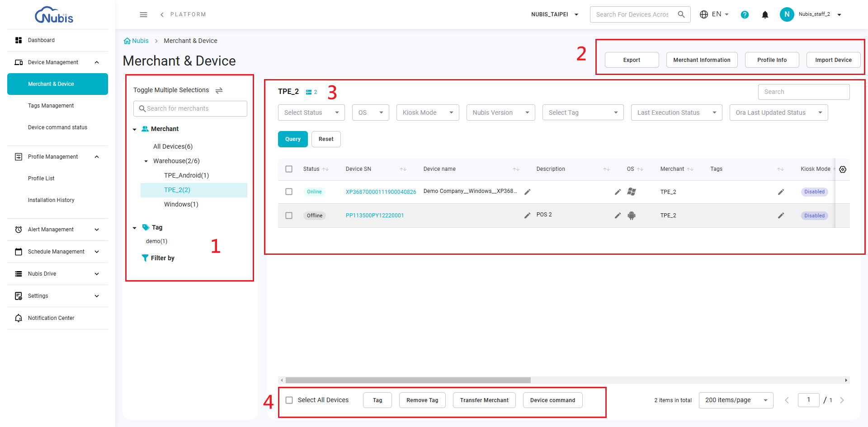This screenshot has height=427, width=868.
Task: Check the PP113500PY12220001 row checkbox
Action: 289,216
